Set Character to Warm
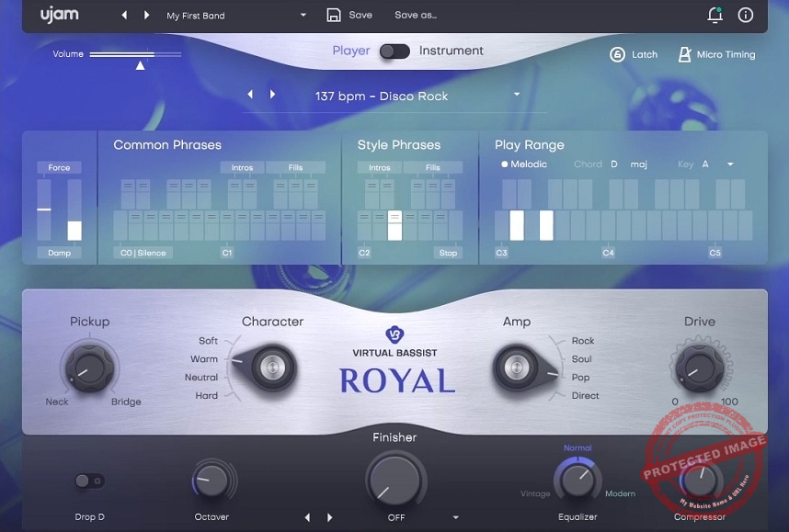 [204, 359]
